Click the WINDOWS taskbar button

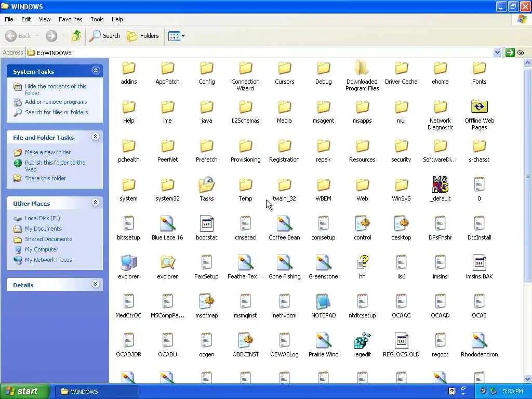coord(97,392)
